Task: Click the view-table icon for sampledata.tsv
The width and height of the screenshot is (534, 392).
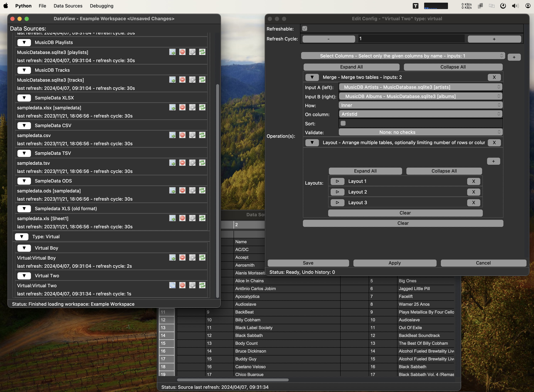Action: (x=172, y=163)
